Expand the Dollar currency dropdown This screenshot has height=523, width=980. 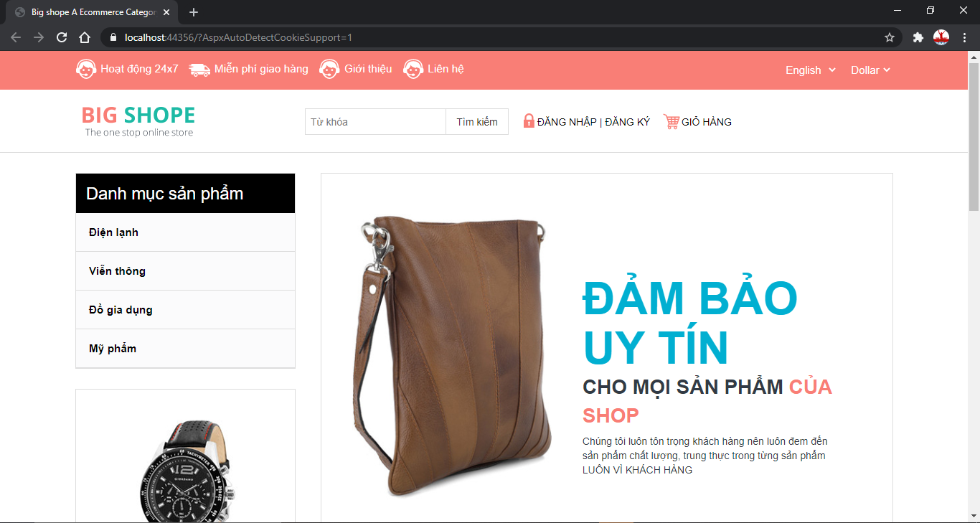[x=871, y=70]
